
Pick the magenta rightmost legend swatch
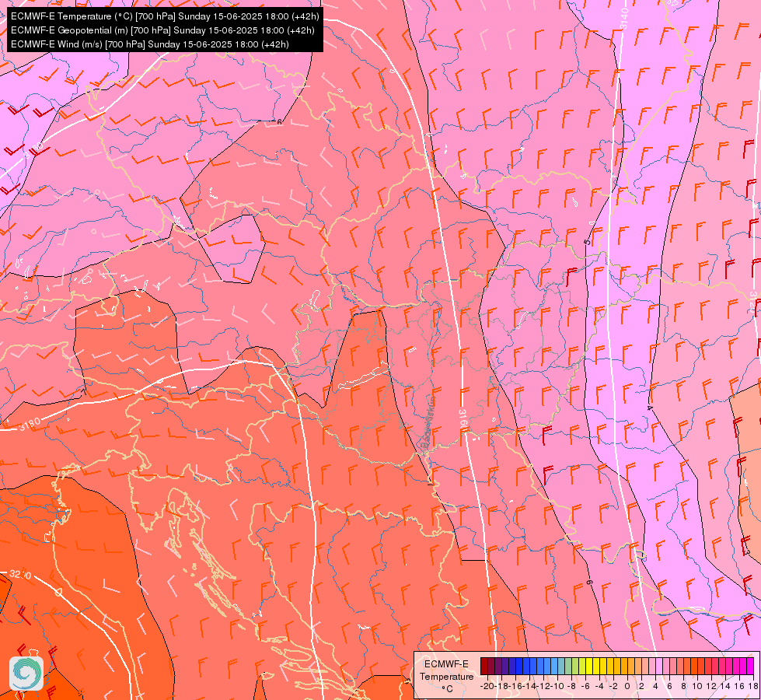pos(750,666)
